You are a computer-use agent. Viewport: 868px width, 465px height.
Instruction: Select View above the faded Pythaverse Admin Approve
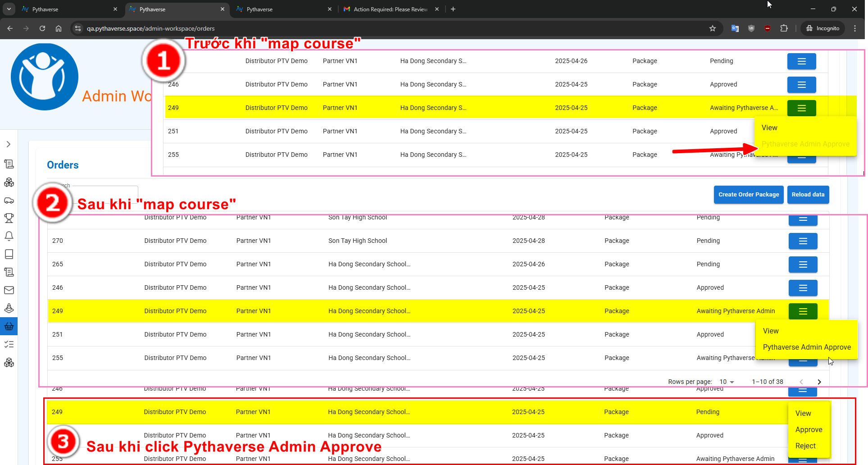[769, 128]
